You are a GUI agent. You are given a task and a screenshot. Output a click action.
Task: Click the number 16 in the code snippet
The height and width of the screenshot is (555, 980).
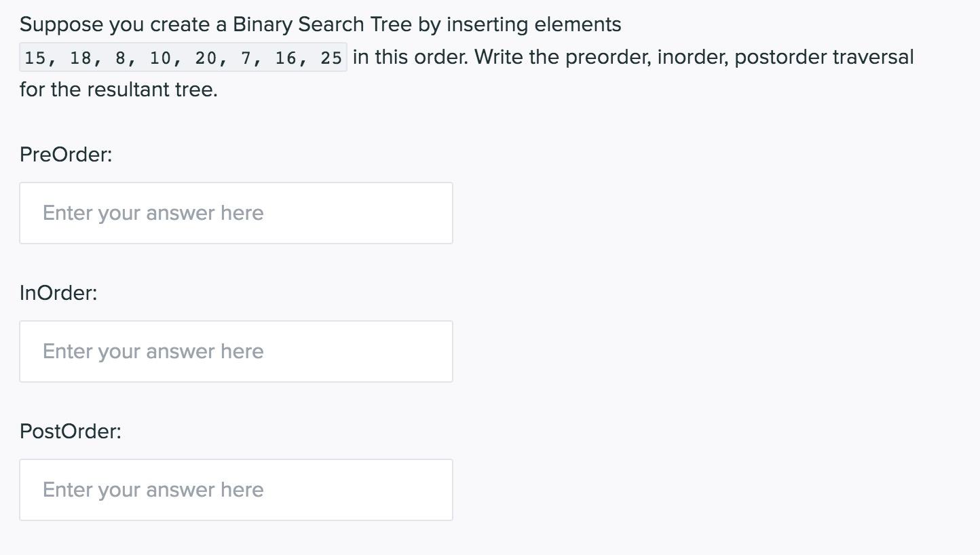(286, 58)
